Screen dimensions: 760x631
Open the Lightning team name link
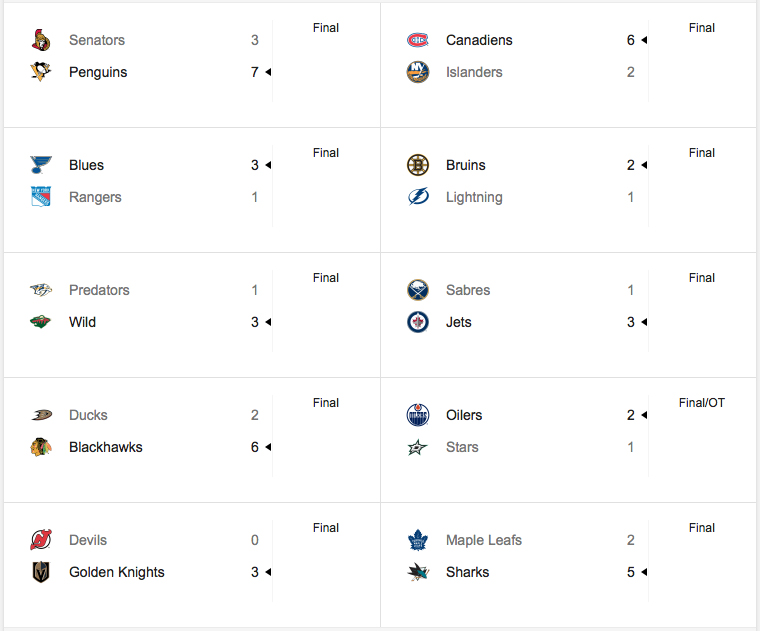point(474,197)
